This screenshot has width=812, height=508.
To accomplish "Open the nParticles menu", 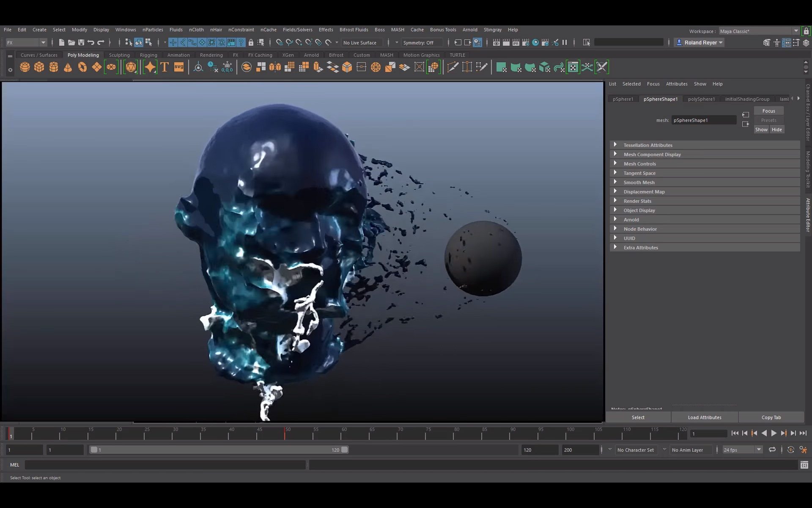I will pos(152,30).
